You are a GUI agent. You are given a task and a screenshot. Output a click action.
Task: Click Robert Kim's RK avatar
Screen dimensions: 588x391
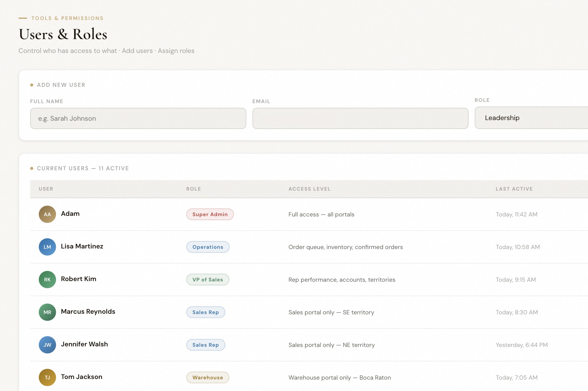(47, 280)
